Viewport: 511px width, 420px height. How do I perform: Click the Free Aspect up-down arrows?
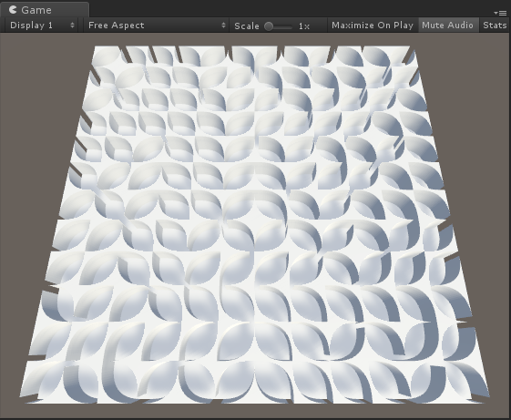click(x=223, y=26)
